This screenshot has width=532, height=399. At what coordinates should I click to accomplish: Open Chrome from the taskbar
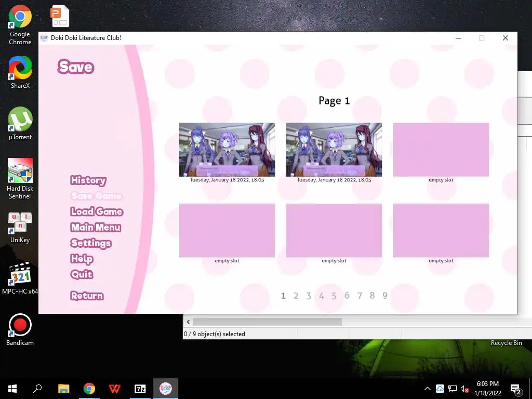pyautogui.click(x=89, y=389)
